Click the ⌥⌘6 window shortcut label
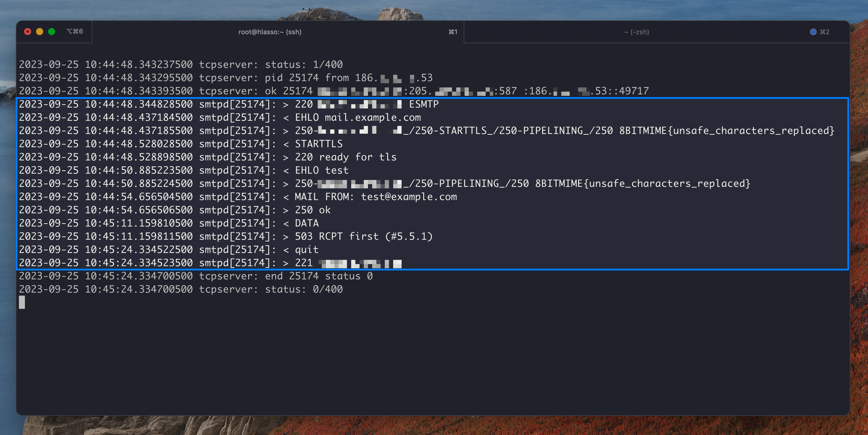Screen dimensions: 868x435 (x=75, y=32)
